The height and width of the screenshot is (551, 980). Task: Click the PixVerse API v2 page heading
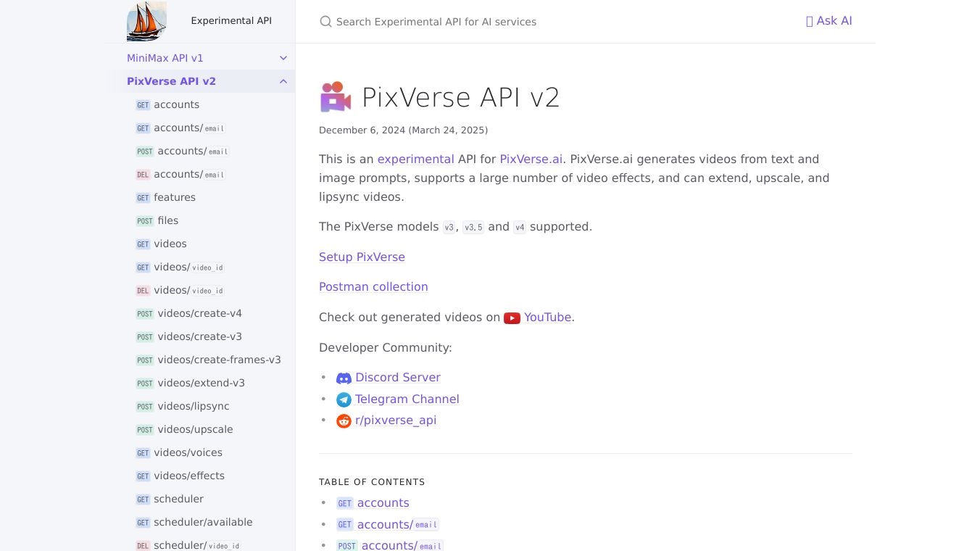tap(461, 97)
